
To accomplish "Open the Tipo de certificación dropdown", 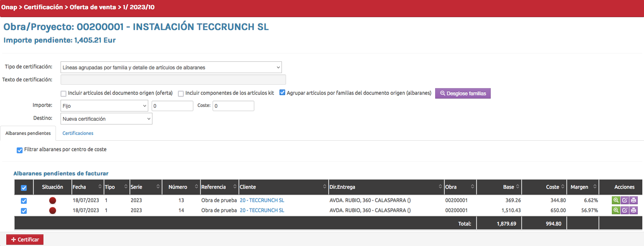I will tap(171, 67).
